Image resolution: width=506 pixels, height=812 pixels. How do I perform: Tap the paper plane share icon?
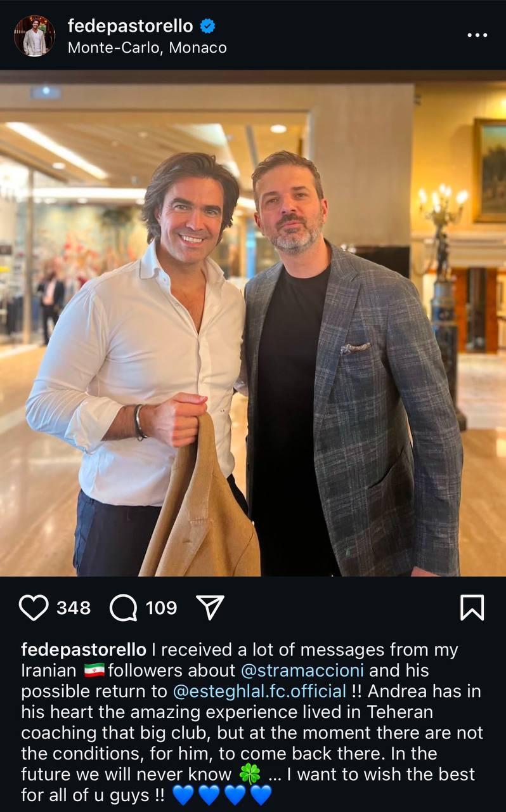pos(210,607)
